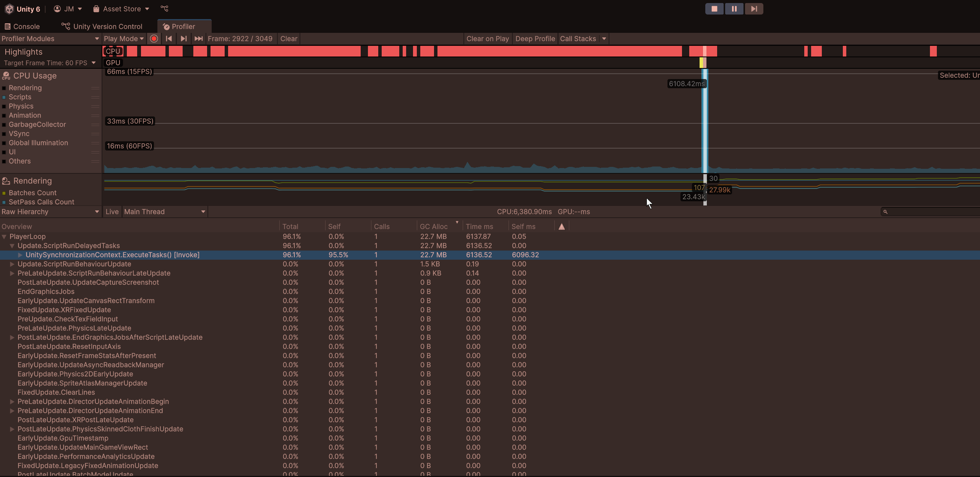Toggle Live view in the hierarchy bar
980x477 pixels.
pyautogui.click(x=112, y=212)
